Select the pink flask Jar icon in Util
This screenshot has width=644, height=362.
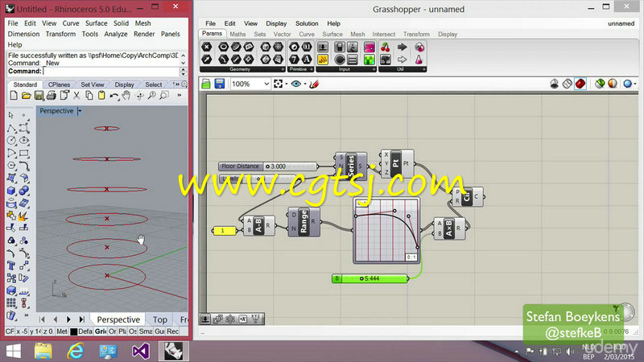click(x=419, y=60)
